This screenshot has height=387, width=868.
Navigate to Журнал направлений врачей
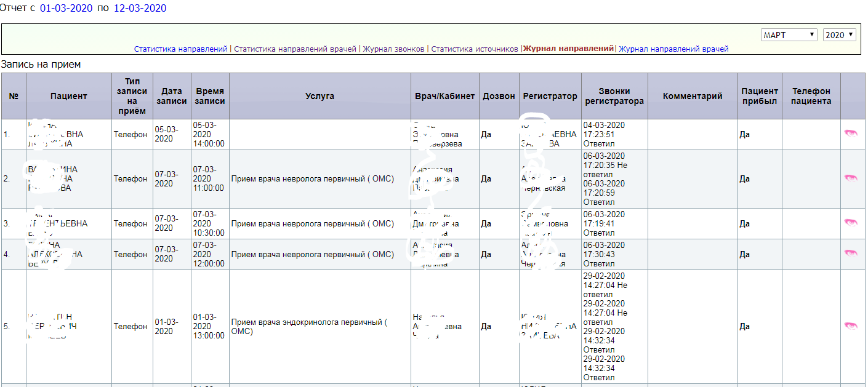pos(673,49)
